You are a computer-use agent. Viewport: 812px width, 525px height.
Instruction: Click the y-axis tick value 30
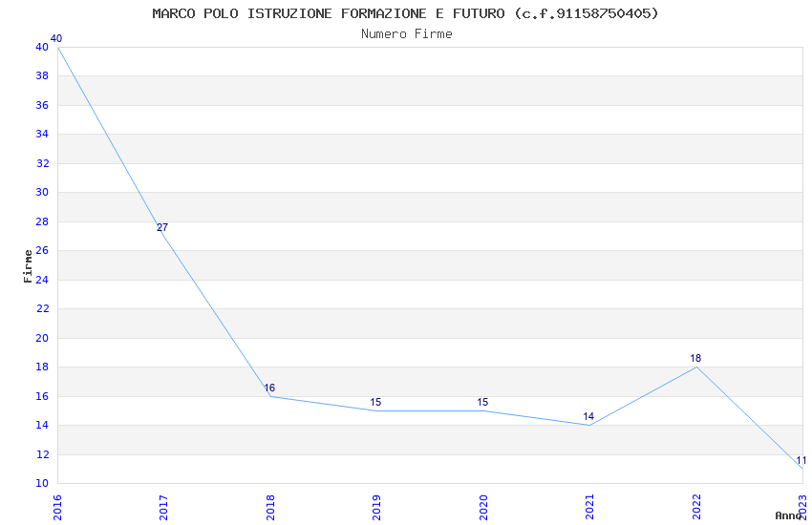click(42, 192)
